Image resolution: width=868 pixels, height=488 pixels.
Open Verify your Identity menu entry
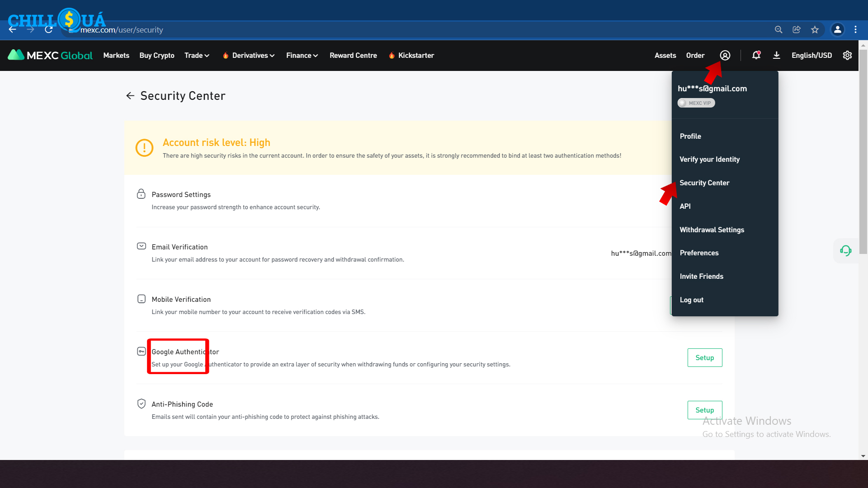click(709, 159)
